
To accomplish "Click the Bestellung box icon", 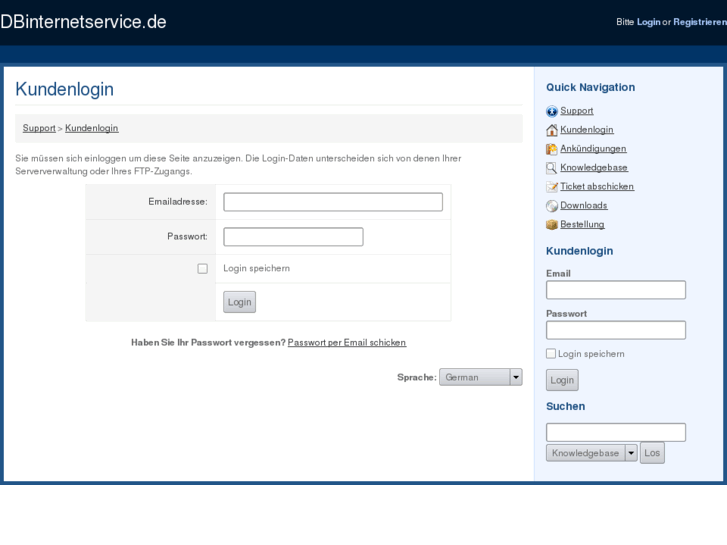I will (552, 224).
